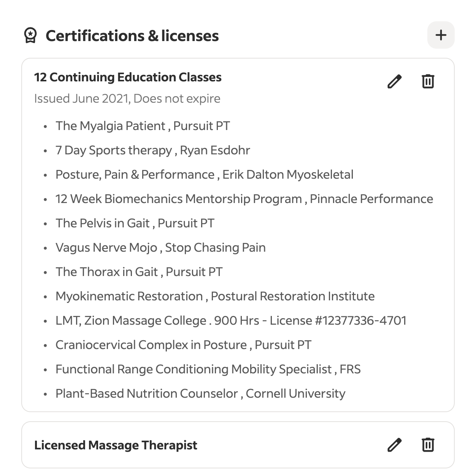Click the Licensed Massage Therapist title
The height and width of the screenshot is (476, 476).
pyautogui.click(x=116, y=445)
